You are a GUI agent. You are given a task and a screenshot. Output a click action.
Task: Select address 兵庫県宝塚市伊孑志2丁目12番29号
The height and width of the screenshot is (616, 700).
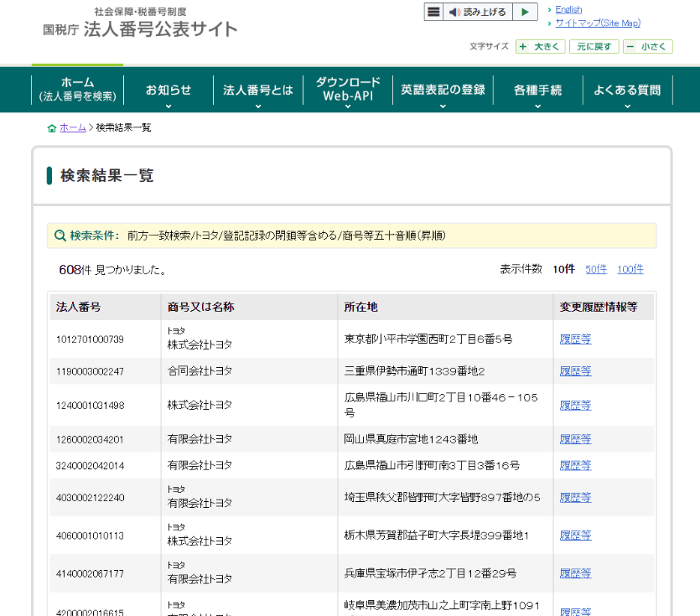[430, 573]
